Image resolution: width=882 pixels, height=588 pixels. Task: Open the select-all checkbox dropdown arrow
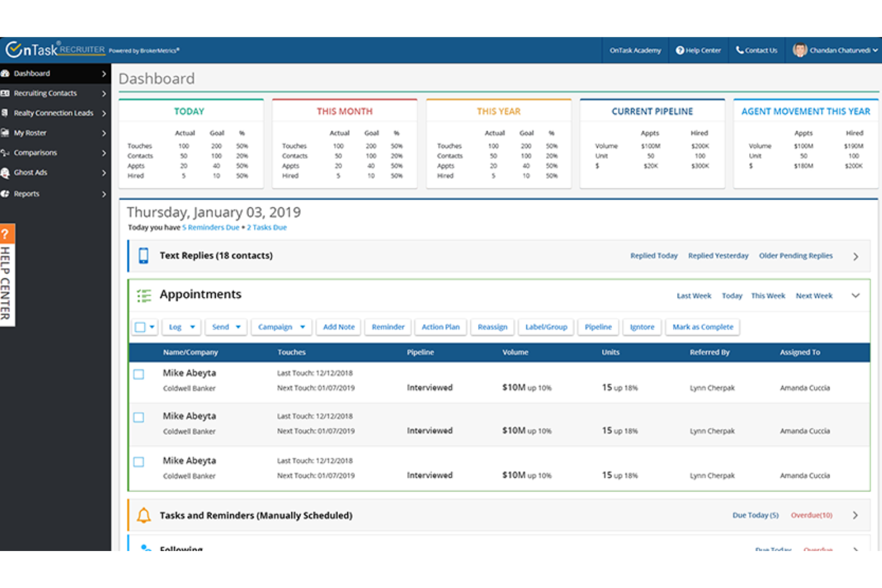(x=152, y=327)
